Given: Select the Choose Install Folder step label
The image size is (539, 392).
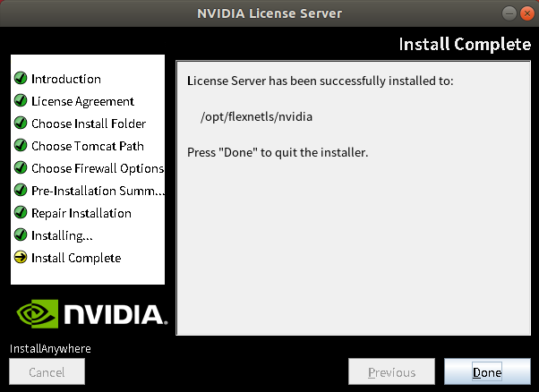Looking at the screenshot, I should tap(89, 124).
